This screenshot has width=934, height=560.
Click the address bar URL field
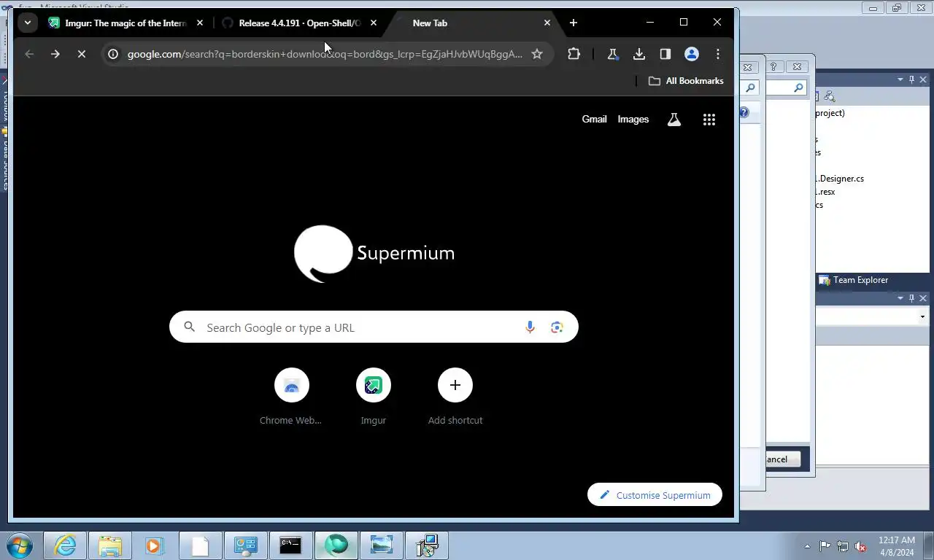tap(325, 54)
